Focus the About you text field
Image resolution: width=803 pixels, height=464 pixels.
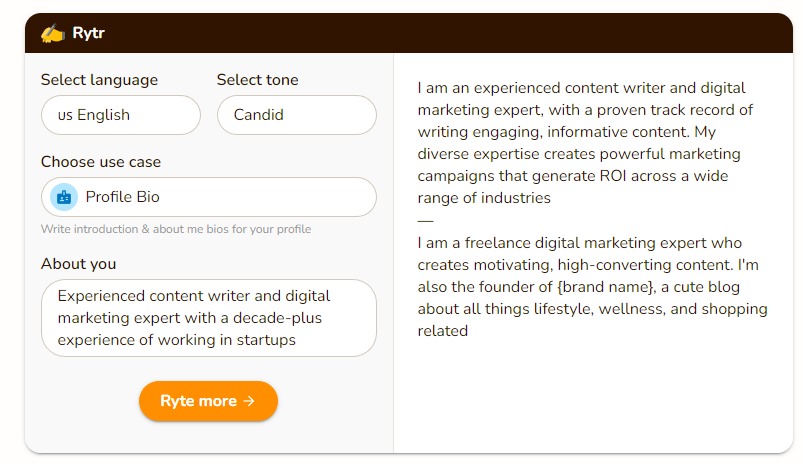(x=209, y=318)
